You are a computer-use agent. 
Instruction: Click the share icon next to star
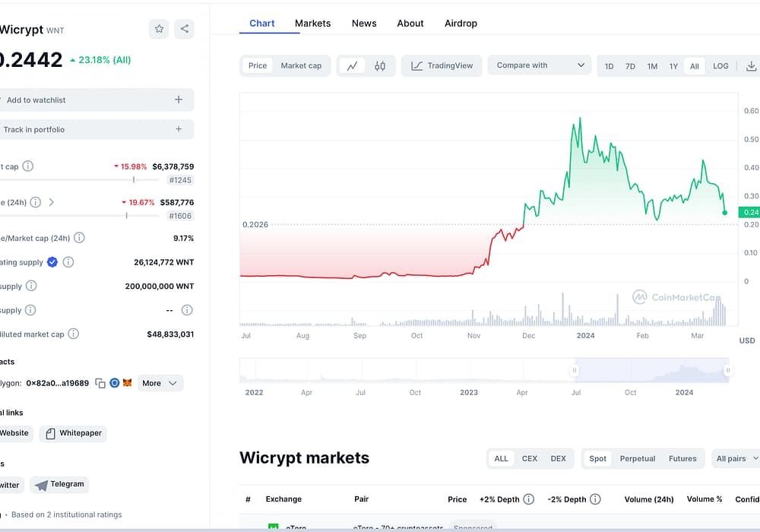click(184, 29)
